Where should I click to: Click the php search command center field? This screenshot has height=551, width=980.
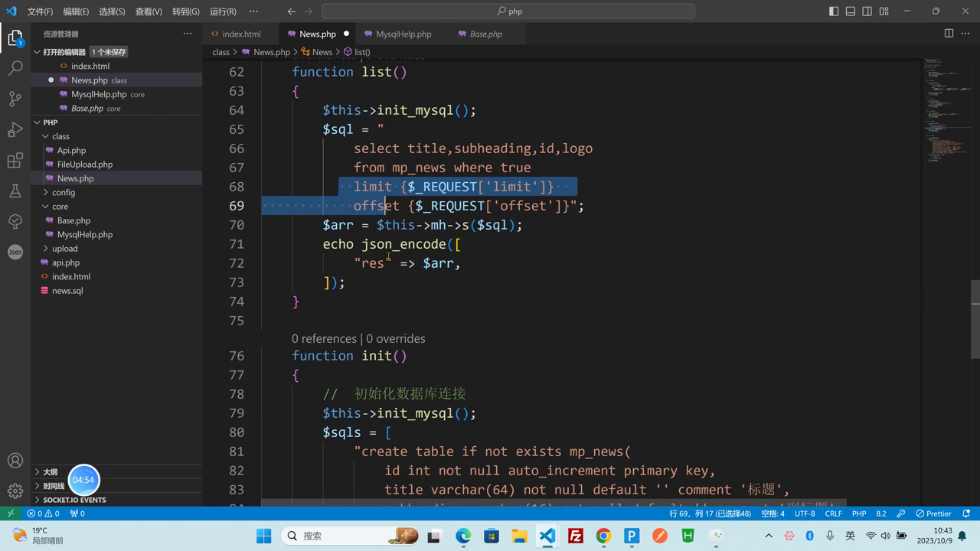click(x=508, y=11)
